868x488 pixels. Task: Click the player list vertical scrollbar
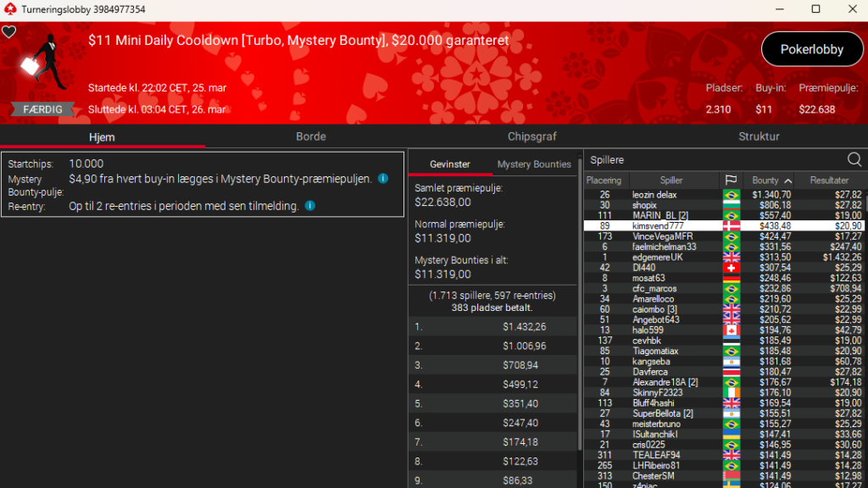coord(864,339)
